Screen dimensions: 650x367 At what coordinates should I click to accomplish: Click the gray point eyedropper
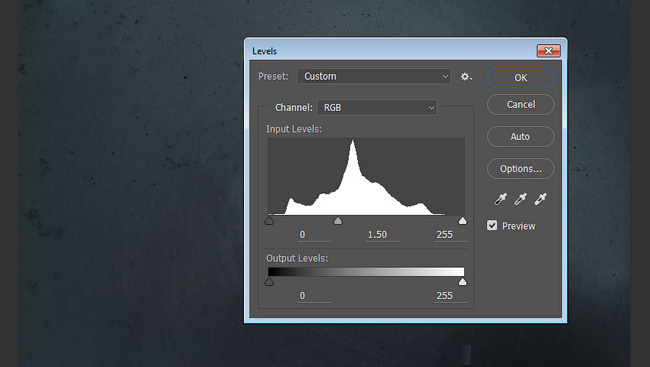[x=520, y=199]
